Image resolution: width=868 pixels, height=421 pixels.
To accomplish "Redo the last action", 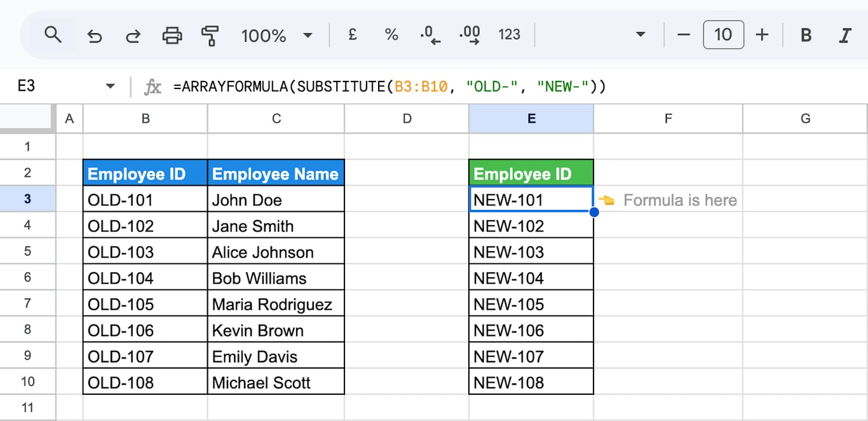I will (x=133, y=36).
